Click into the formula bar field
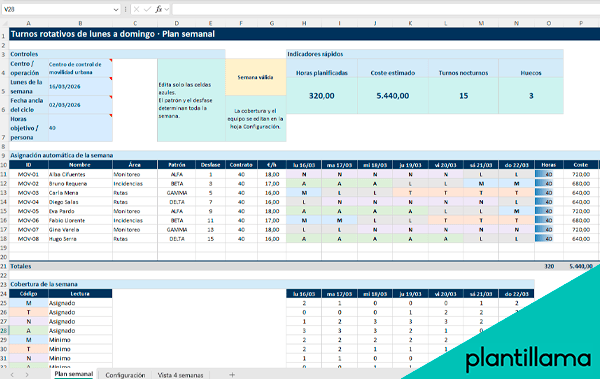 pos(386,9)
